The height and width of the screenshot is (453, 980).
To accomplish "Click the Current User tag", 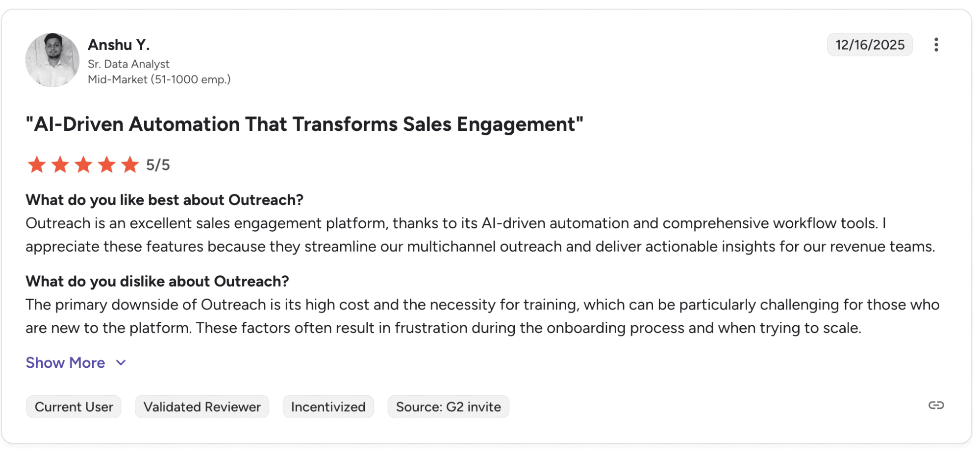I will (x=74, y=407).
